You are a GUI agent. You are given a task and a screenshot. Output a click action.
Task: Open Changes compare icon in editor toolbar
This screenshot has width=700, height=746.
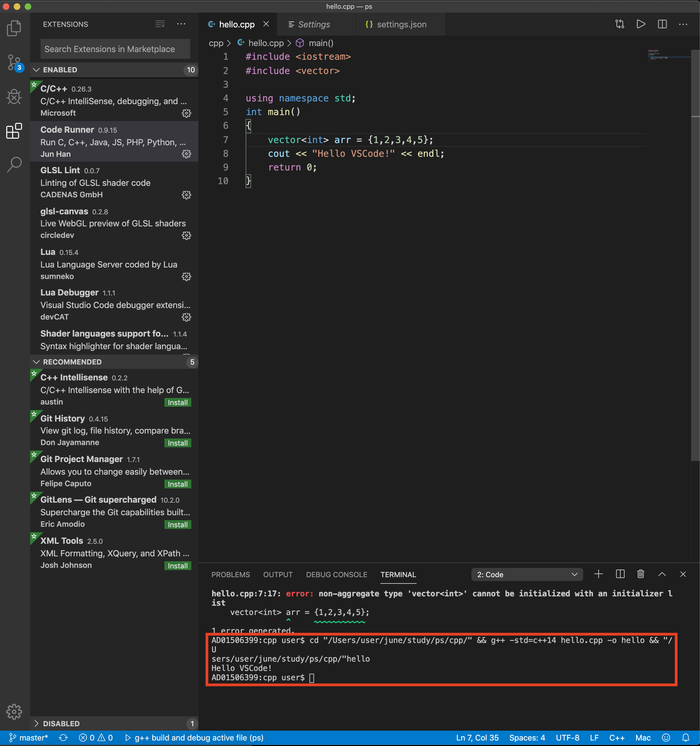coord(620,24)
